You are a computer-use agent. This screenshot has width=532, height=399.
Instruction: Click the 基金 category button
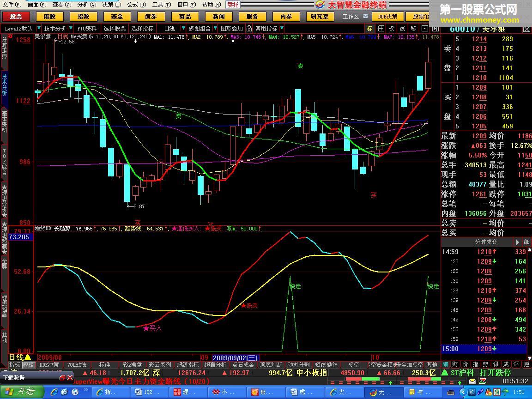click(117, 17)
